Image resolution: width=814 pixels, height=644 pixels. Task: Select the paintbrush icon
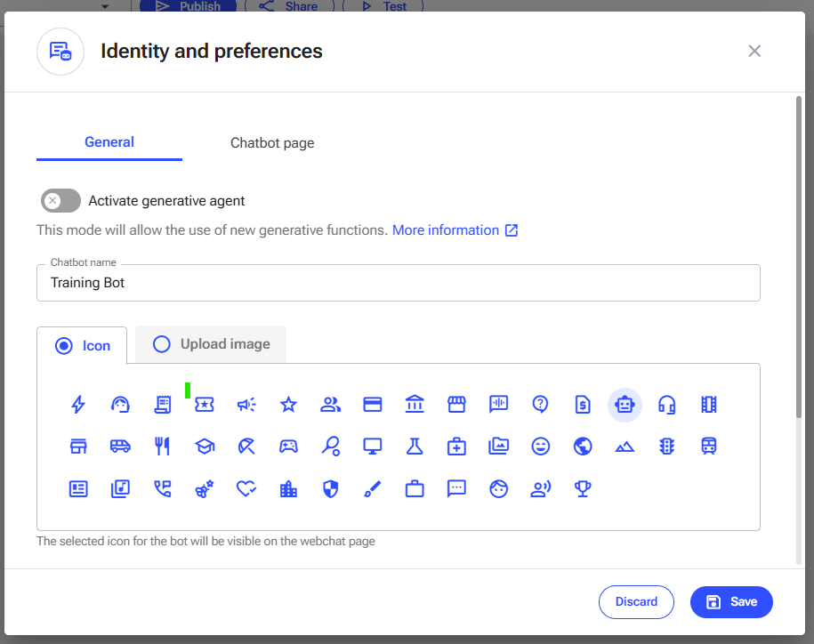click(373, 489)
